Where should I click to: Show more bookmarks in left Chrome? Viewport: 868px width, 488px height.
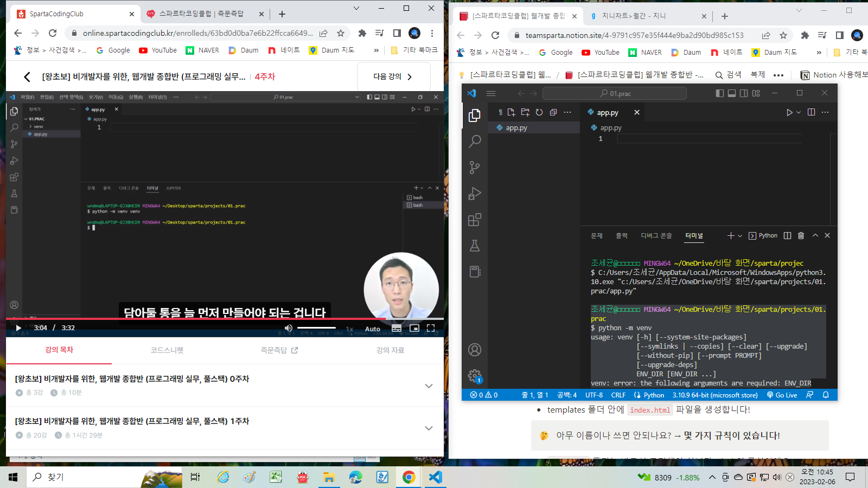click(376, 50)
